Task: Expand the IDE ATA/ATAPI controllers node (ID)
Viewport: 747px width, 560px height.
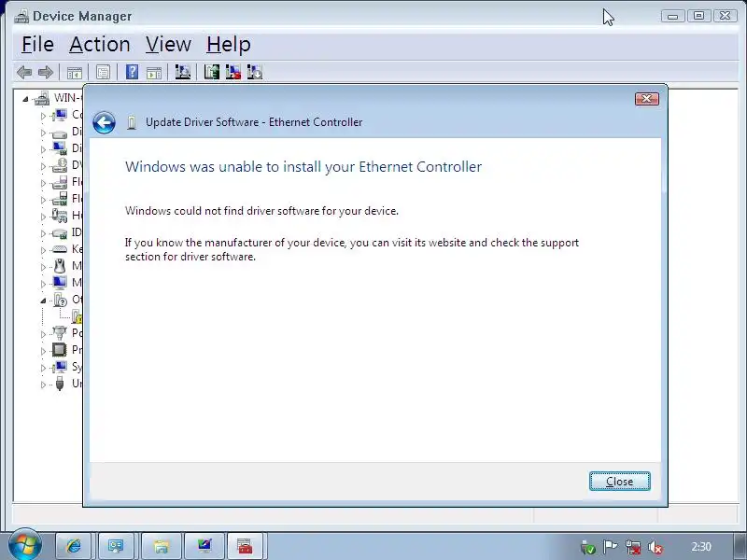Action: pos(43,233)
